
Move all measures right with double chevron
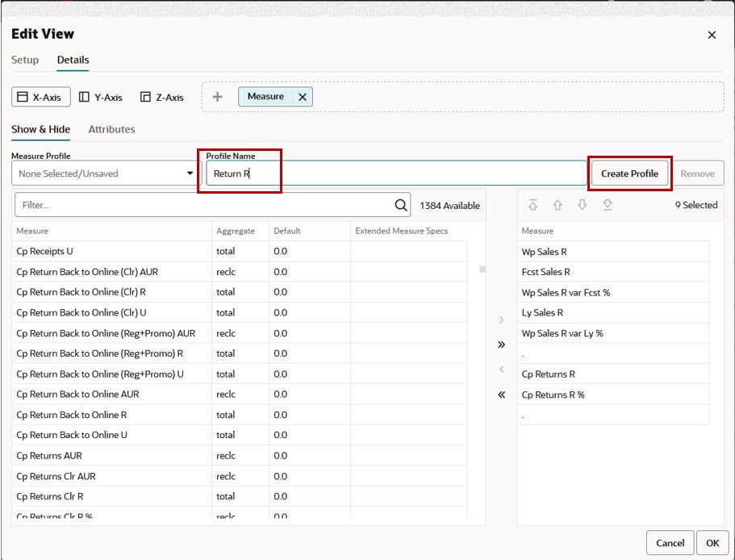pos(501,343)
